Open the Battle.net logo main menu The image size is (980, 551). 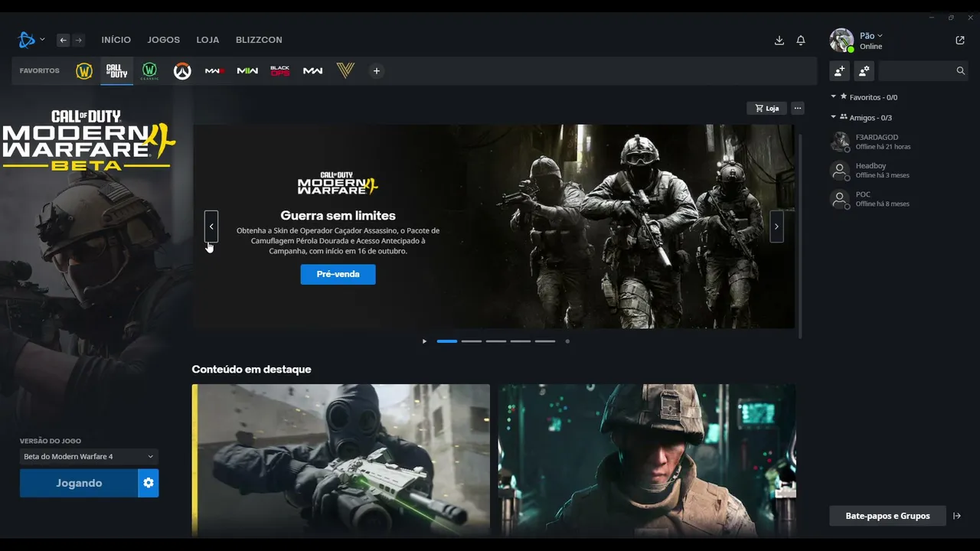click(x=31, y=40)
